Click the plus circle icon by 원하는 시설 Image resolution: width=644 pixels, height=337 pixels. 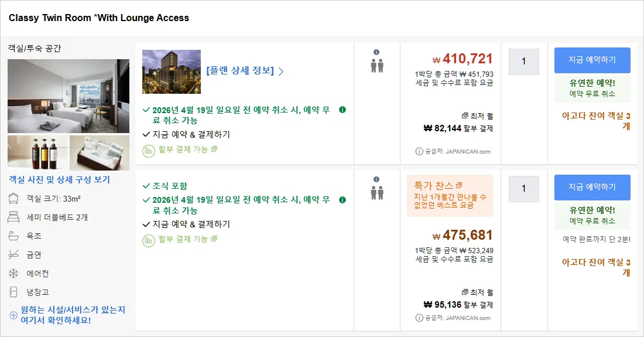tap(13, 315)
